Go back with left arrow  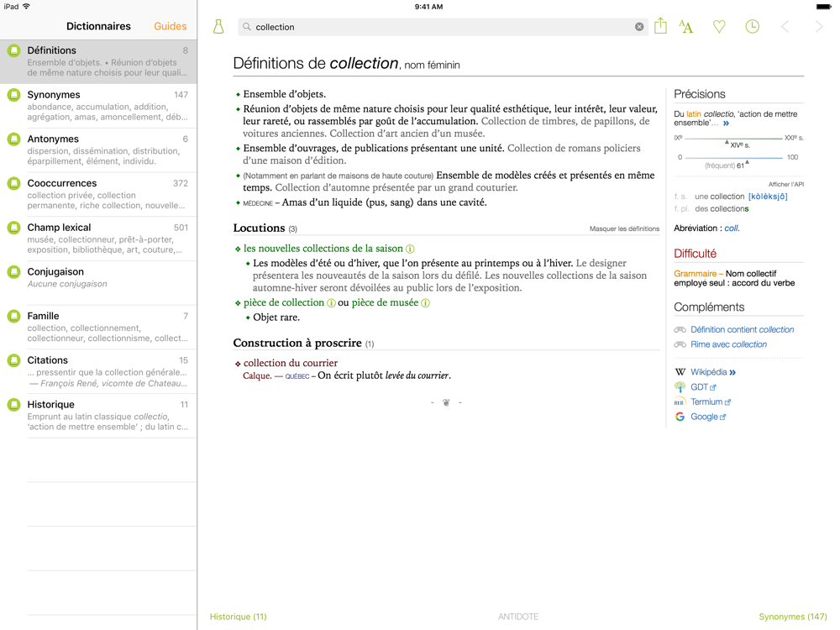pos(785,26)
